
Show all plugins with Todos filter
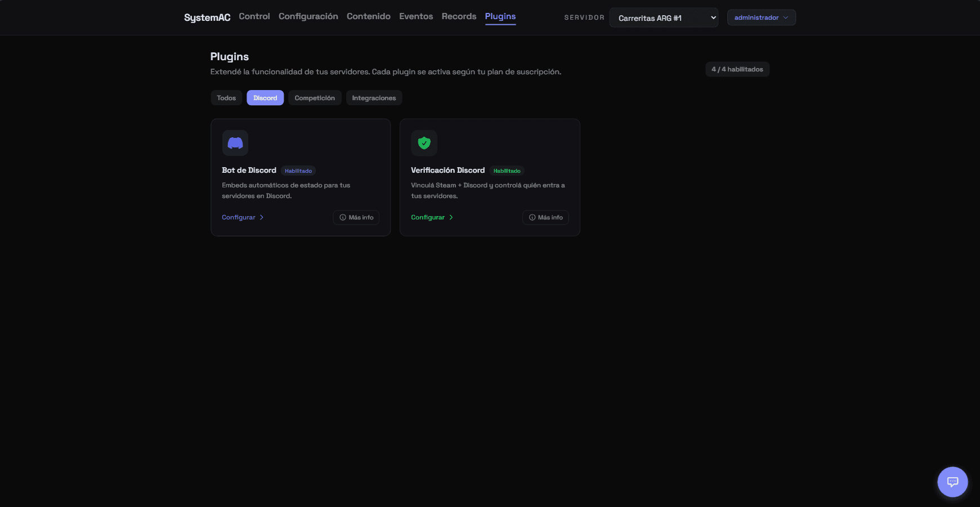pos(226,98)
